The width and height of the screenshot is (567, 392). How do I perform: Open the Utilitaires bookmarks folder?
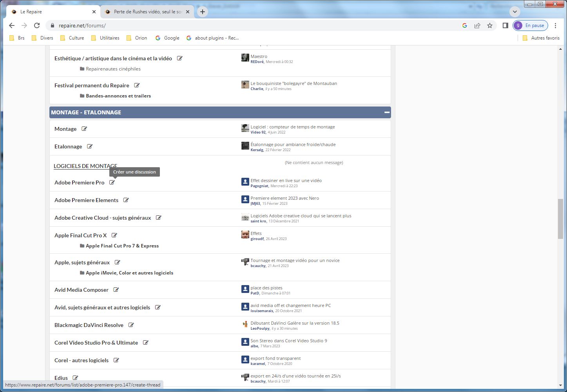click(105, 38)
